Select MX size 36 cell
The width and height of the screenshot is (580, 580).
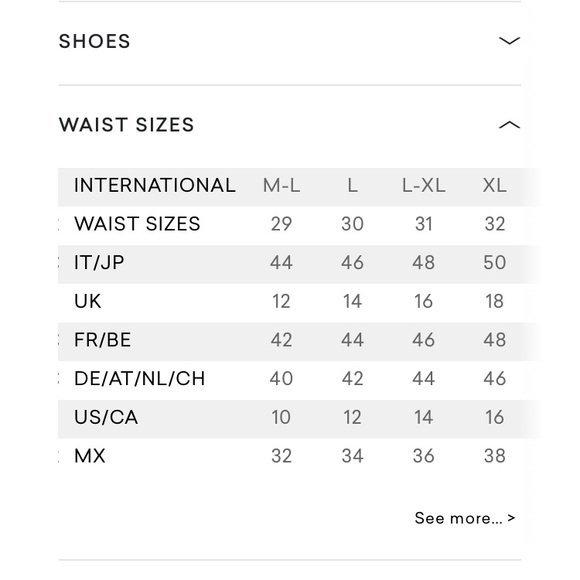[x=424, y=456]
